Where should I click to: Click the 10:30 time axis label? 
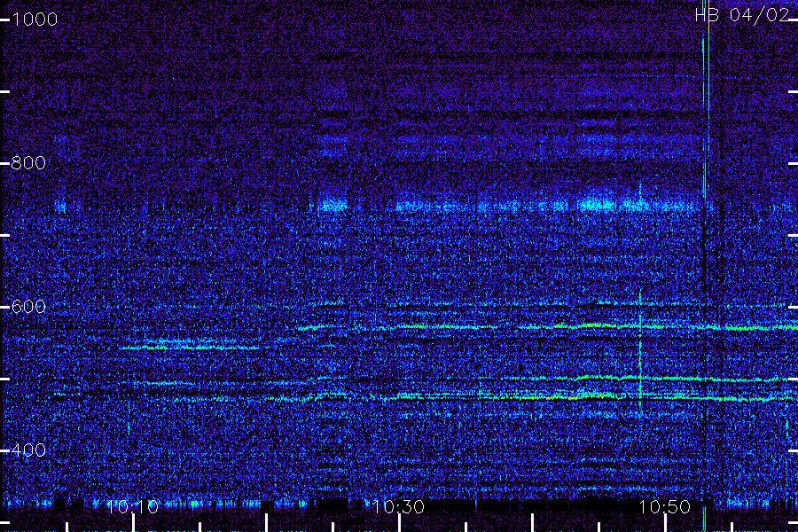398,506
